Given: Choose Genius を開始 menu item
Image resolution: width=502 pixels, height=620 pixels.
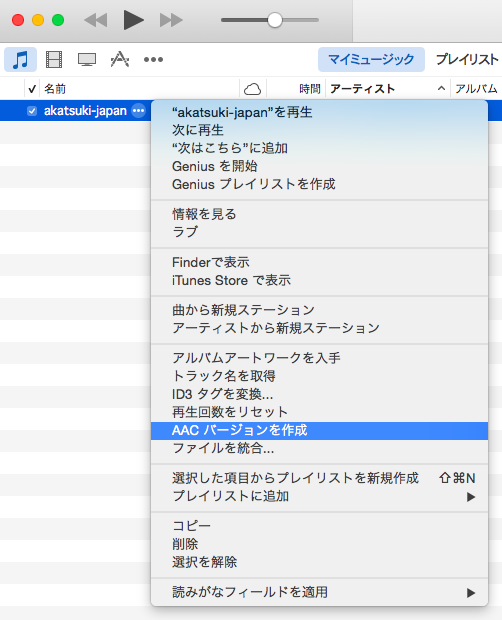Looking at the screenshot, I should (x=319, y=166).
